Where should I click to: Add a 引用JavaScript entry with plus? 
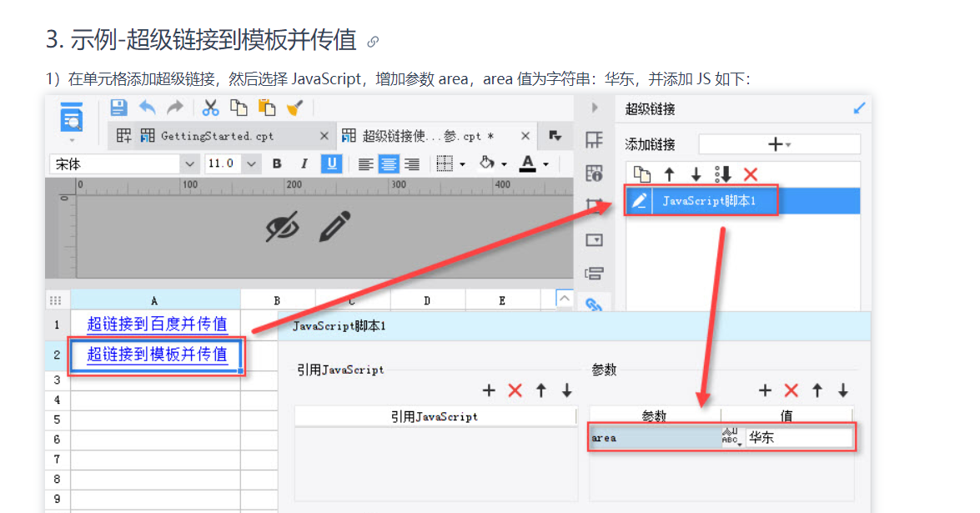[489, 391]
